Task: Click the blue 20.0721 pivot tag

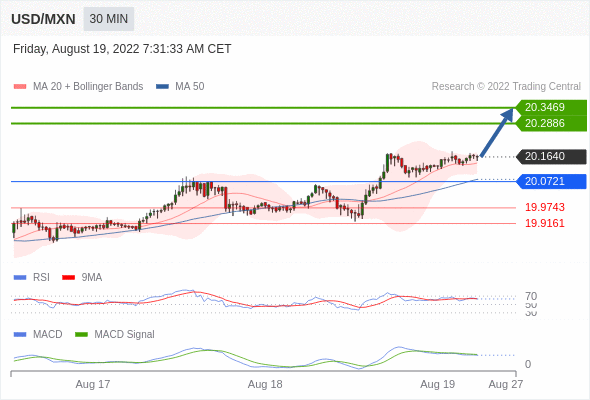Action: (551, 181)
